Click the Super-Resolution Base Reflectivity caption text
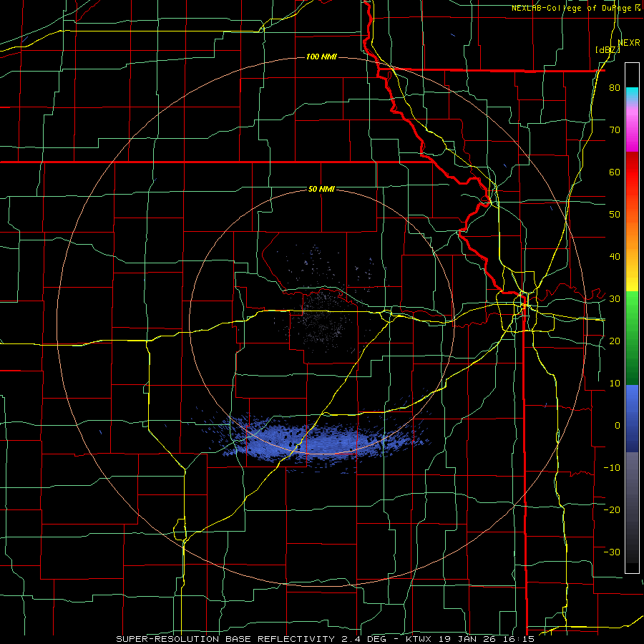644x644 pixels. 325,639
